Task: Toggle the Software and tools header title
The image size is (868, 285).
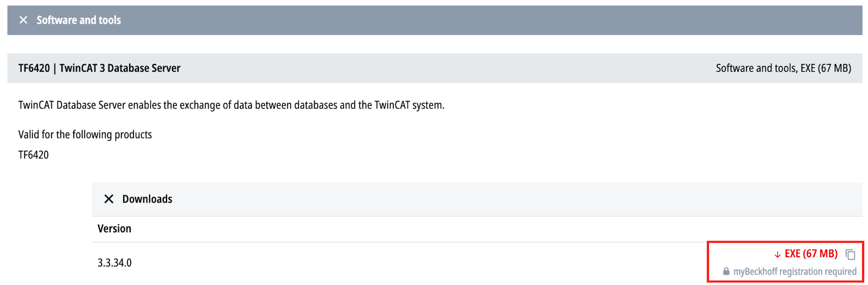Action: [x=79, y=20]
